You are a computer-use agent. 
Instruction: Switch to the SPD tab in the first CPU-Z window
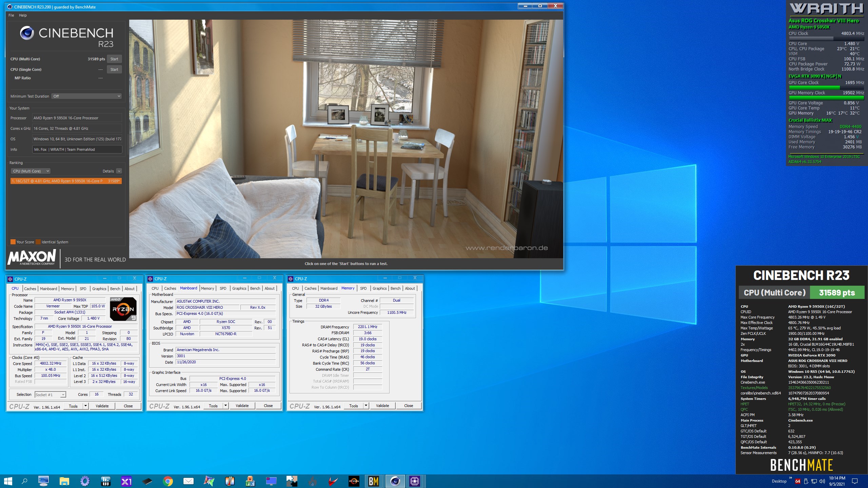pyautogui.click(x=83, y=289)
